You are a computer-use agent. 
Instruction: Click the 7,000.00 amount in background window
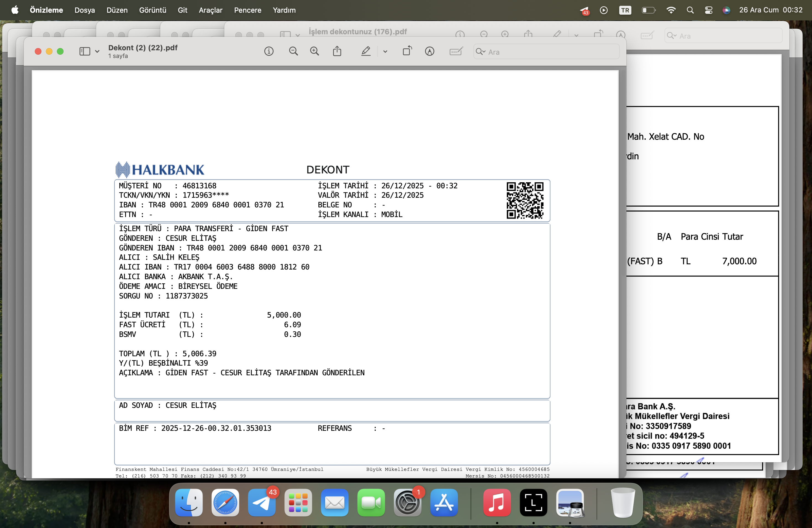click(739, 261)
